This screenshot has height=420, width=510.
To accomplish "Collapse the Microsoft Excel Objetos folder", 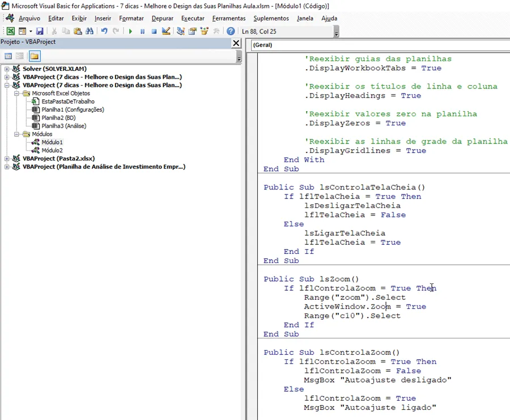I will pos(16,94).
